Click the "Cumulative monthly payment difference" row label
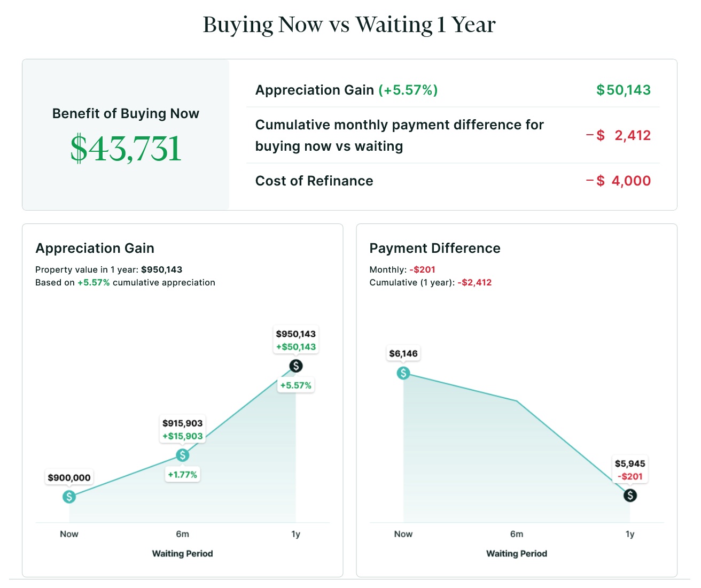This screenshot has height=588, width=701. [x=399, y=135]
